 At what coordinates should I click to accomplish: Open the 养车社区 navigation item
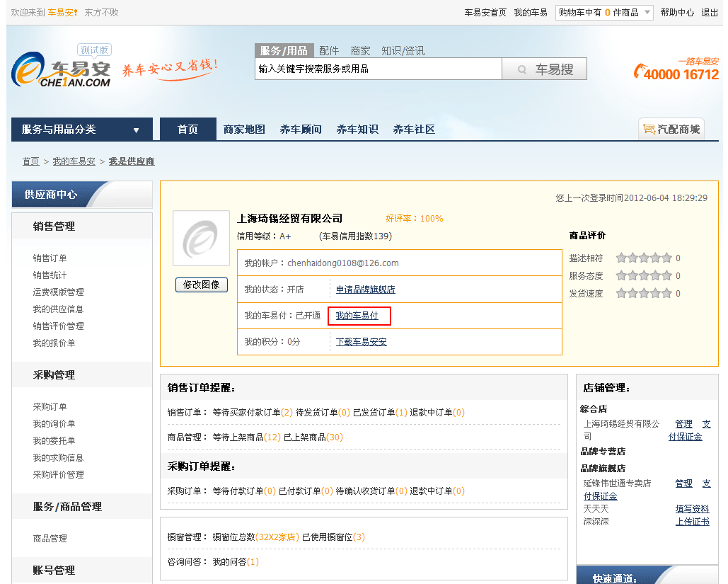tap(414, 129)
